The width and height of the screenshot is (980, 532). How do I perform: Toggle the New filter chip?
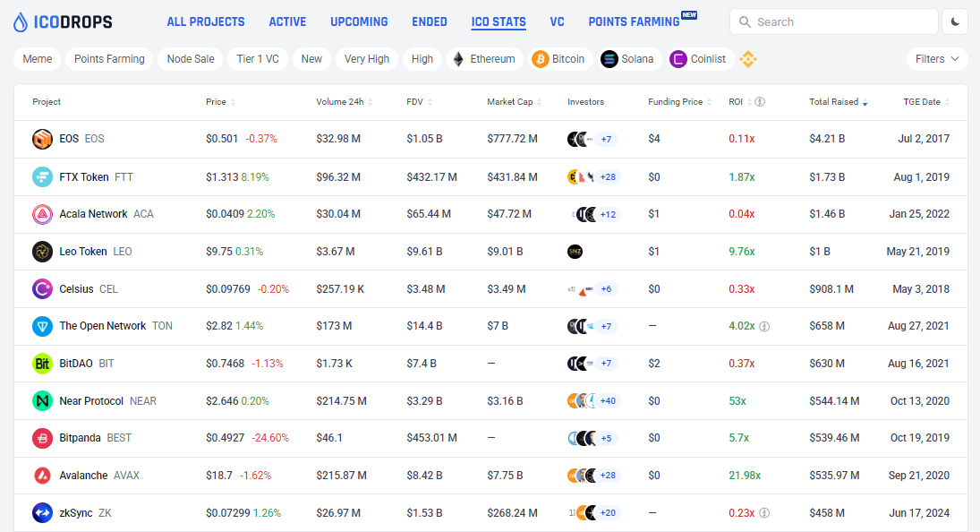(x=311, y=59)
